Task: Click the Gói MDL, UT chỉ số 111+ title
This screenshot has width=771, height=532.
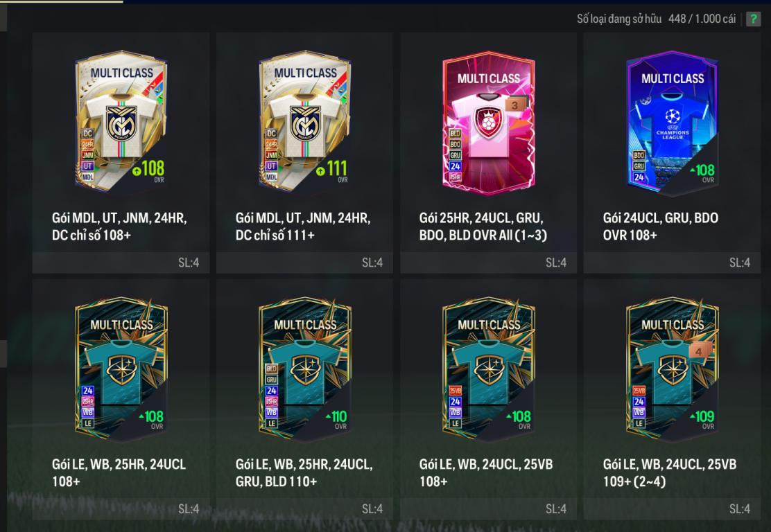Action: (x=303, y=227)
